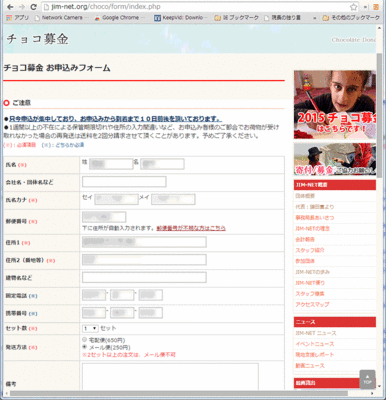Open the 団体概要 sidebar link
The height and width of the screenshot is (400, 386).
(x=305, y=196)
